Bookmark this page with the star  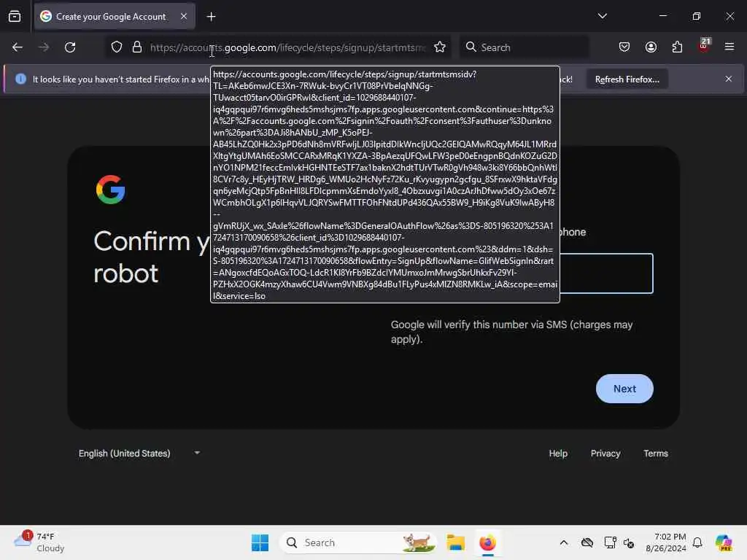point(440,47)
